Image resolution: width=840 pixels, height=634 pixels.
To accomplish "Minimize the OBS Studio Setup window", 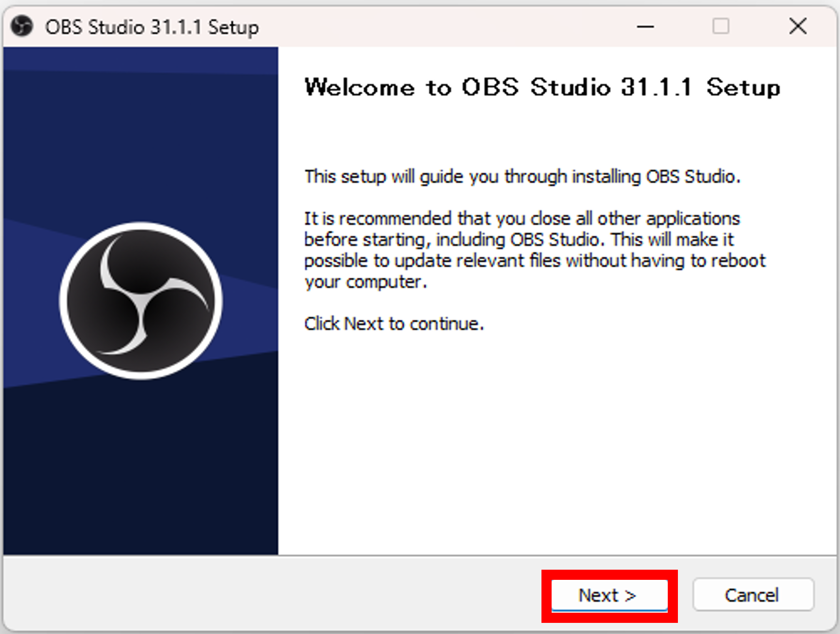I will click(x=645, y=27).
